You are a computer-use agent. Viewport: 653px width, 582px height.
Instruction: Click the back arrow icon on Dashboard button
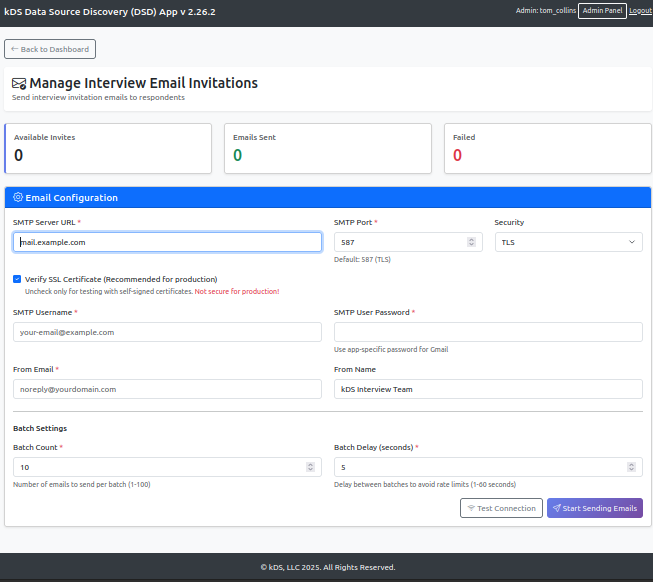point(14,49)
